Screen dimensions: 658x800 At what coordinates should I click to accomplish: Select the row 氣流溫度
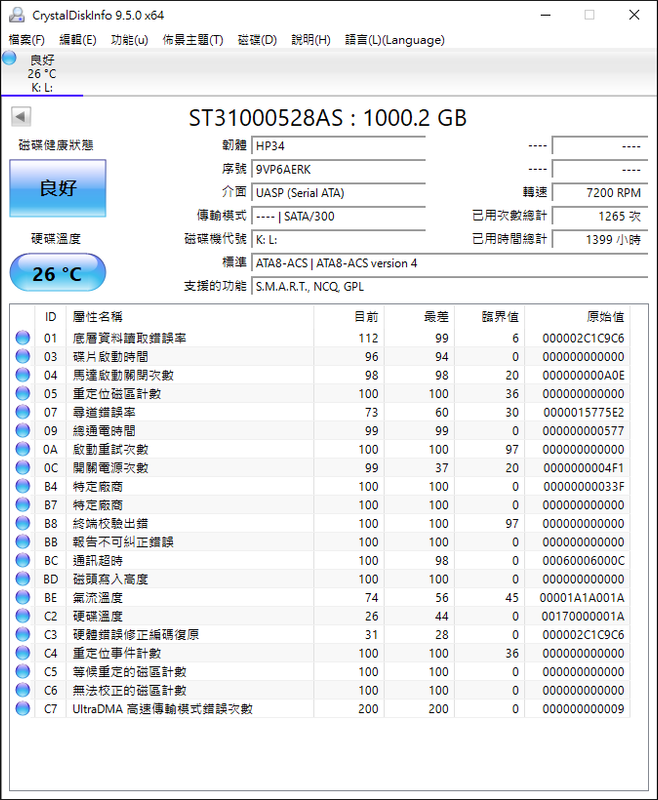click(x=322, y=597)
